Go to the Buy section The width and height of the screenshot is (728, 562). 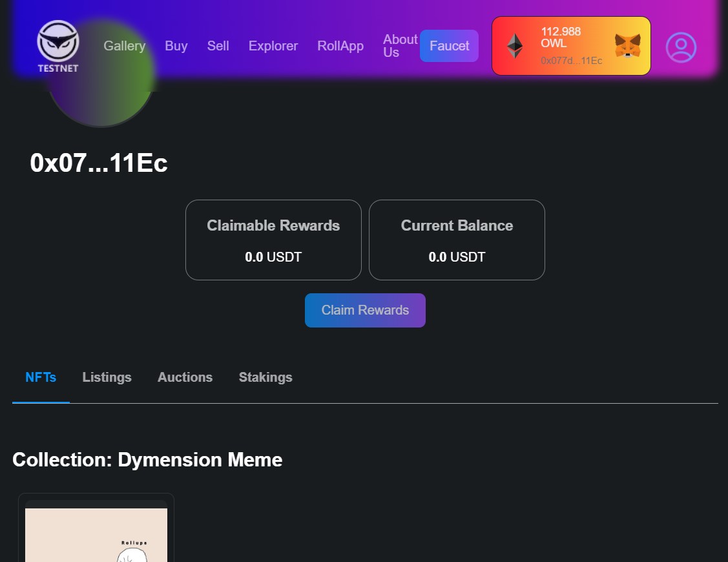tap(176, 46)
